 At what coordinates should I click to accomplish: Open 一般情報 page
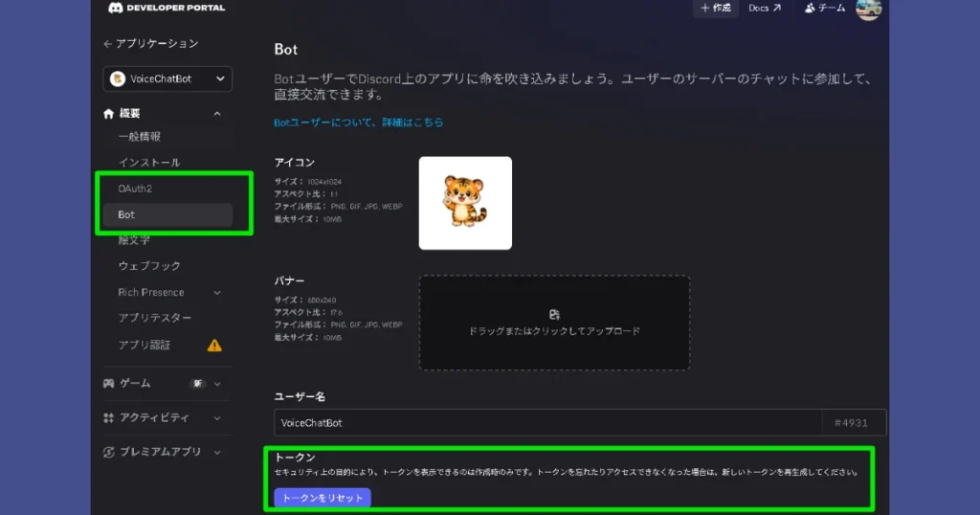140,136
